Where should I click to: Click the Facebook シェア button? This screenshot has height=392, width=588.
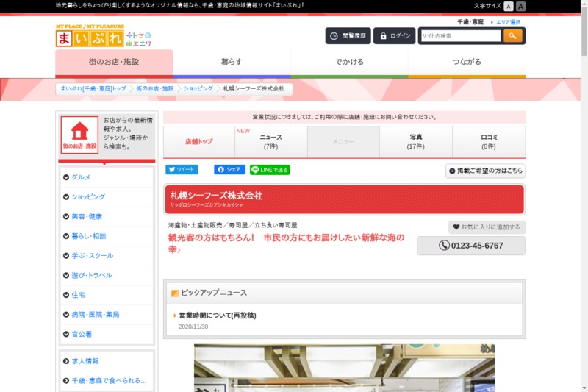point(229,169)
